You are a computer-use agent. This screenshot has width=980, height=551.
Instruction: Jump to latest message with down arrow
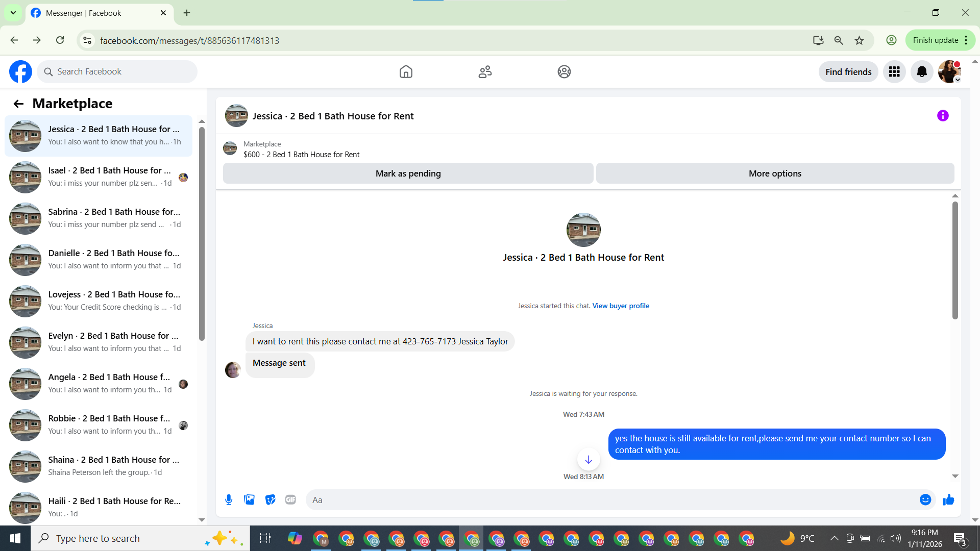pos(589,460)
